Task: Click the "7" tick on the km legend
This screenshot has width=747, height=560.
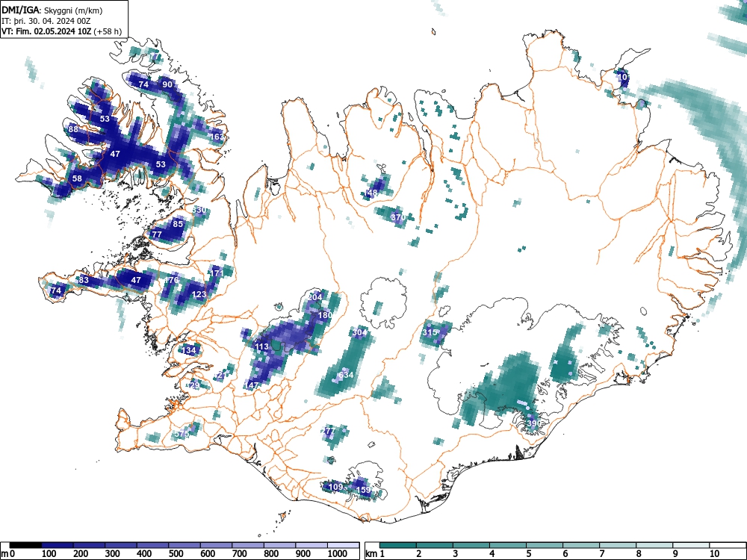Action: point(601,553)
